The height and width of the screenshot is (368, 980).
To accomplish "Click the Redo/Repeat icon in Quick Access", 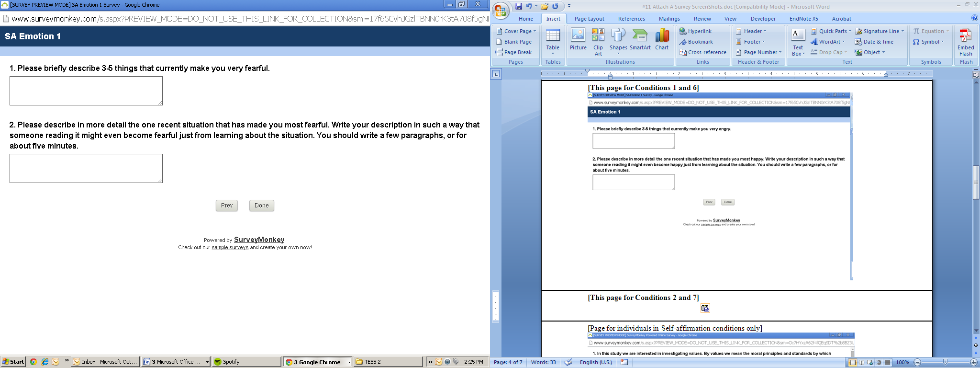I will (555, 6).
